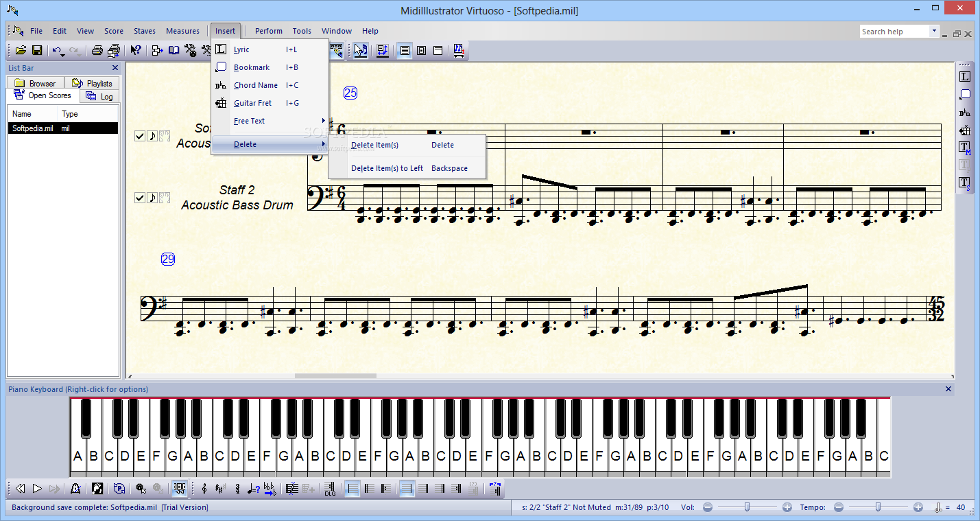Viewport: 980px width, 521px height.
Task: Open the Insert menu
Action: 225,31
